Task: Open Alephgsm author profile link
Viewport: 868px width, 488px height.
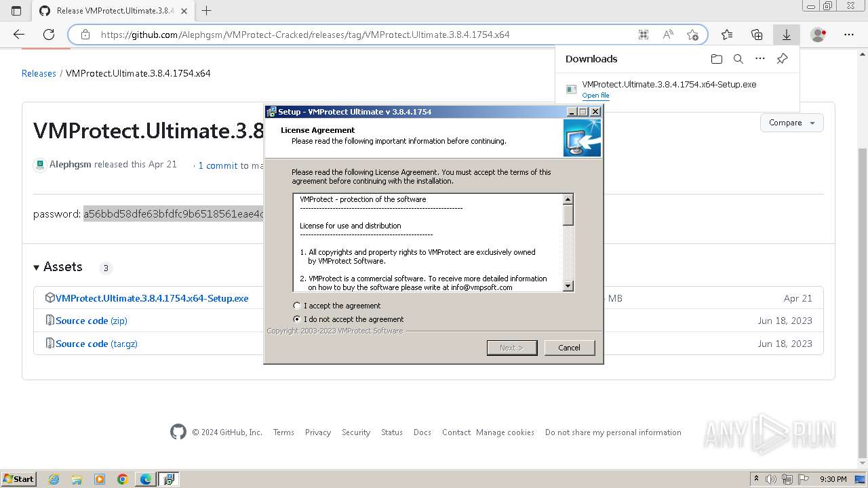Action: coord(71,164)
